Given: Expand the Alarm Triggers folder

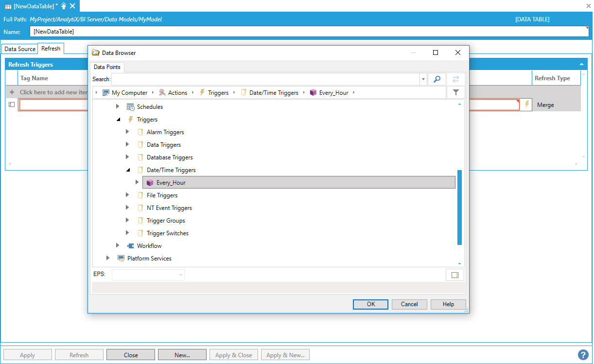Looking at the screenshot, I should (x=127, y=132).
